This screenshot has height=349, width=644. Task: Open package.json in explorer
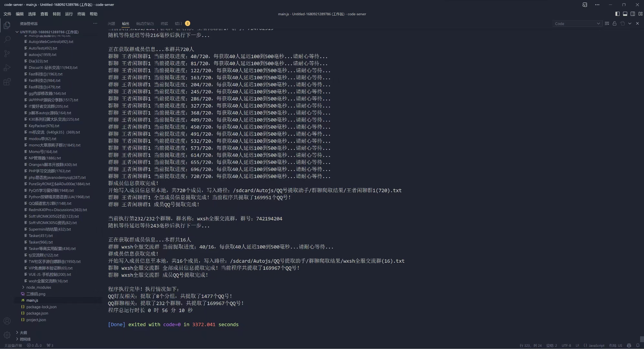(x=37, y=313)
